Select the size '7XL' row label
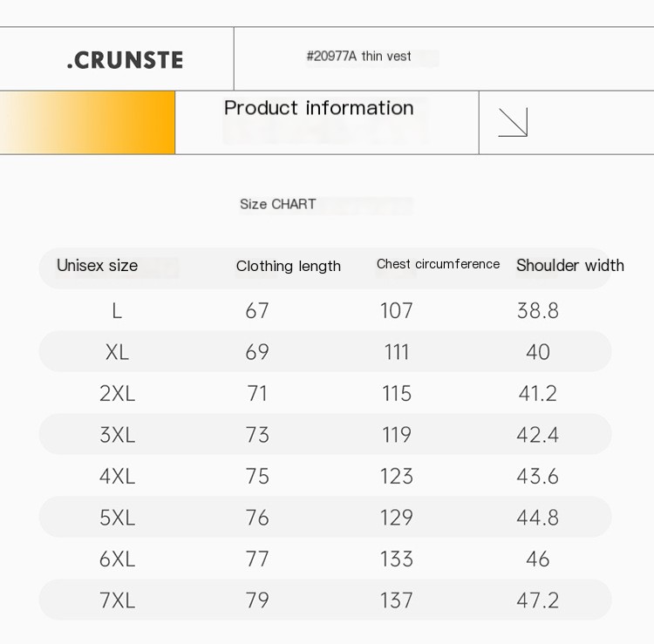654x644 pixels. click(117, 600)
